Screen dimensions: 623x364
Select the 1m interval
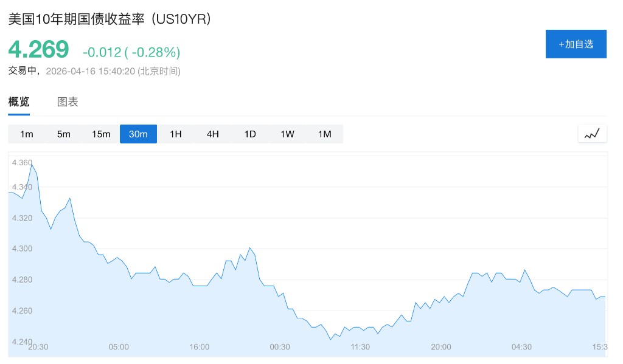pos(27,134)
